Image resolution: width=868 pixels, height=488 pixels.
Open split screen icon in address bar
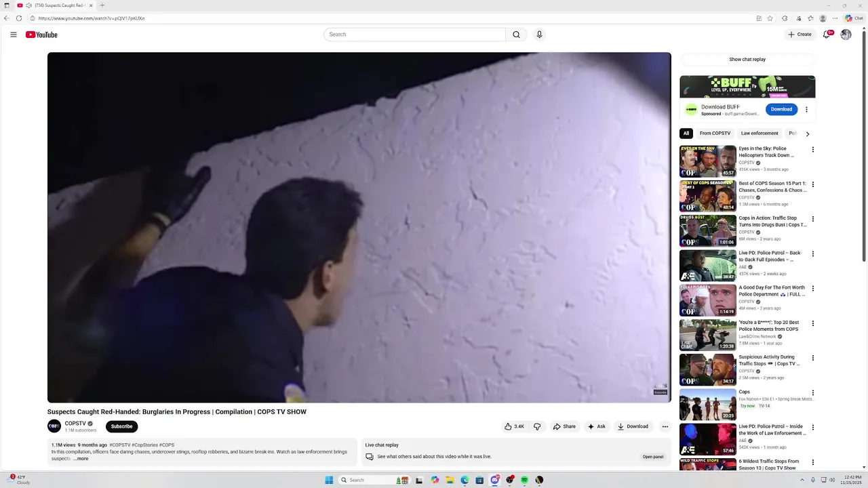click(x=759, y=18)
